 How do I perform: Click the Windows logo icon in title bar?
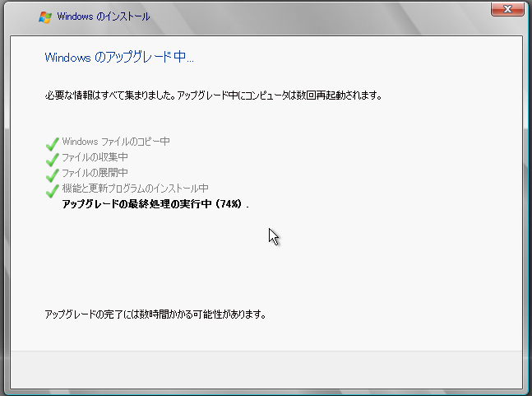click(x=45, y=17)
